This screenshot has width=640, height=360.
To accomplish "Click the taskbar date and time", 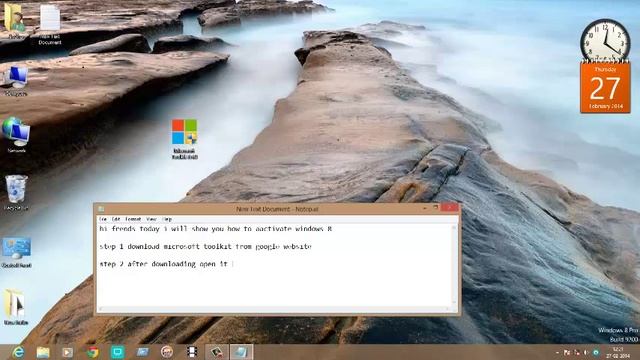I will pos(618,352).
